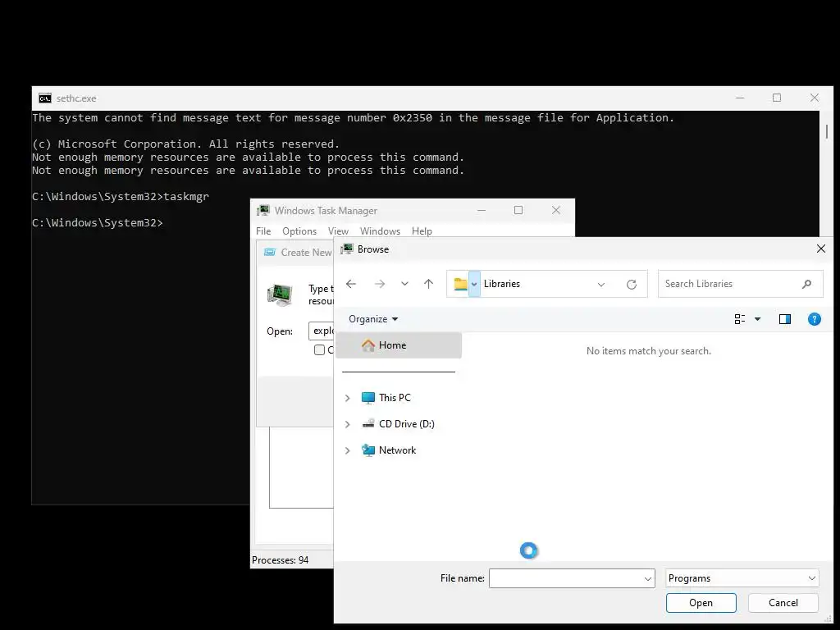Click the Create New Task run icon
The height and width of the screenshot is (630, 840).
point(281,294)
